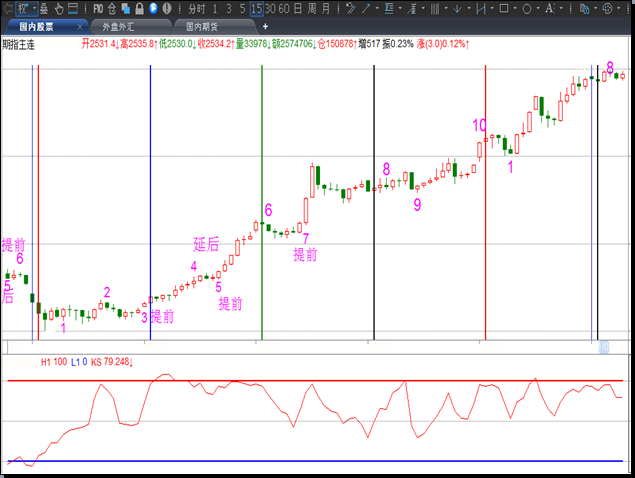Image resolution: width=635 pixels, height=478 pixels.
Task: Open the 国内期货 tab
Action: point(206,26)
